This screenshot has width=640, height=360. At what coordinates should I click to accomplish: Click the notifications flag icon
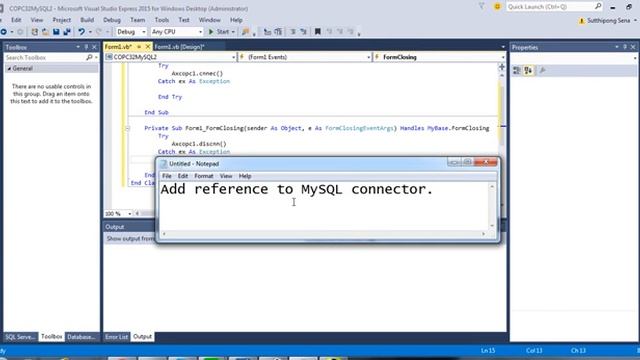coord(482,6)
